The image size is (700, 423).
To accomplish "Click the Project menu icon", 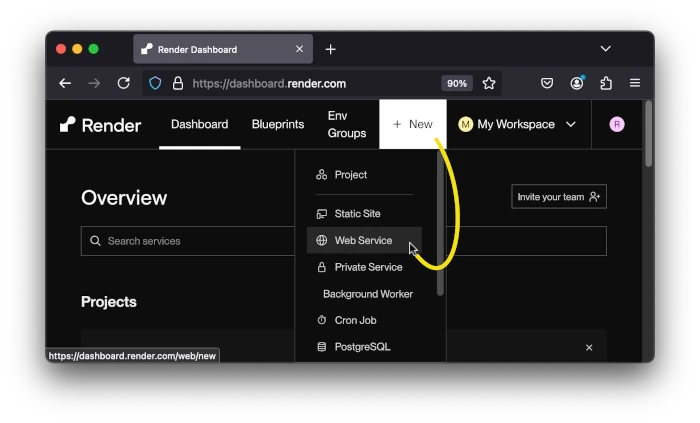I will click(x=321, y=174).
